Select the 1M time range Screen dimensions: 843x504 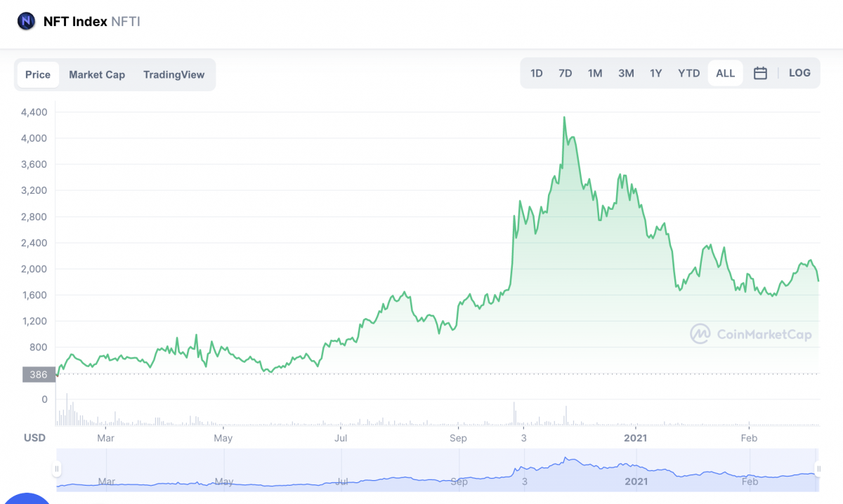595,73
